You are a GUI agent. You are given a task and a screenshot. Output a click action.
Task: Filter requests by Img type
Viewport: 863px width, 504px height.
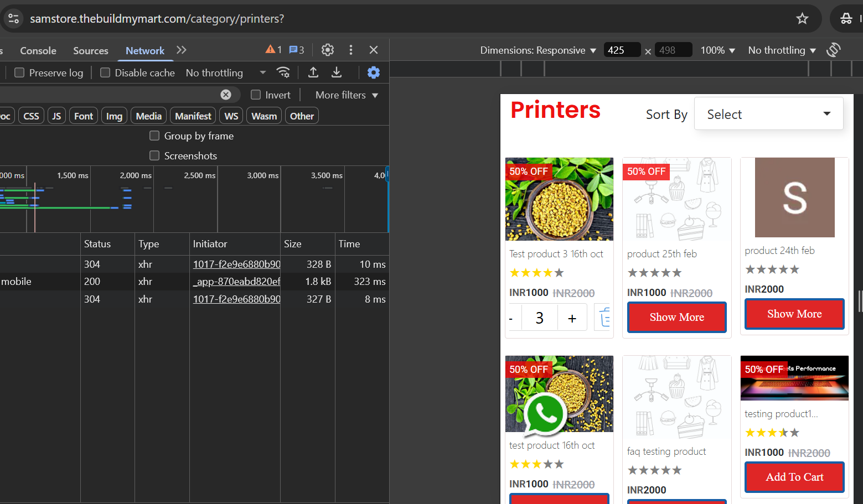tap(114, 116)
